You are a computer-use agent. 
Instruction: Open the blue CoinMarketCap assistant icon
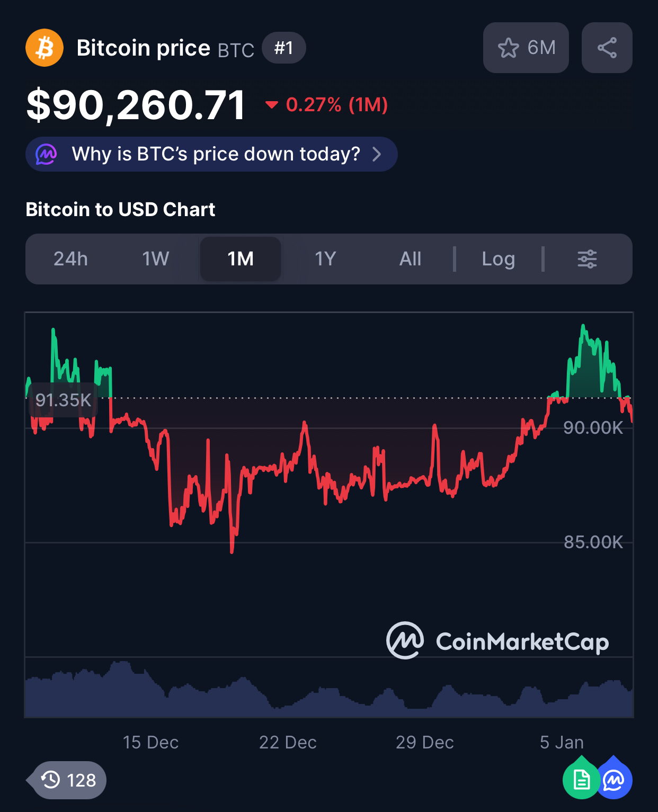[613, 779]
